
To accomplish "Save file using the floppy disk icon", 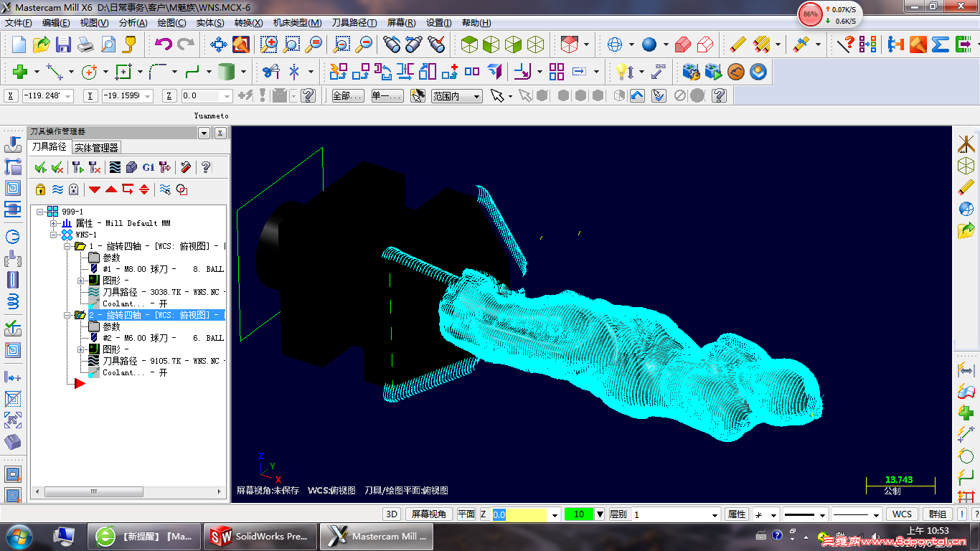I will [64, 44].
